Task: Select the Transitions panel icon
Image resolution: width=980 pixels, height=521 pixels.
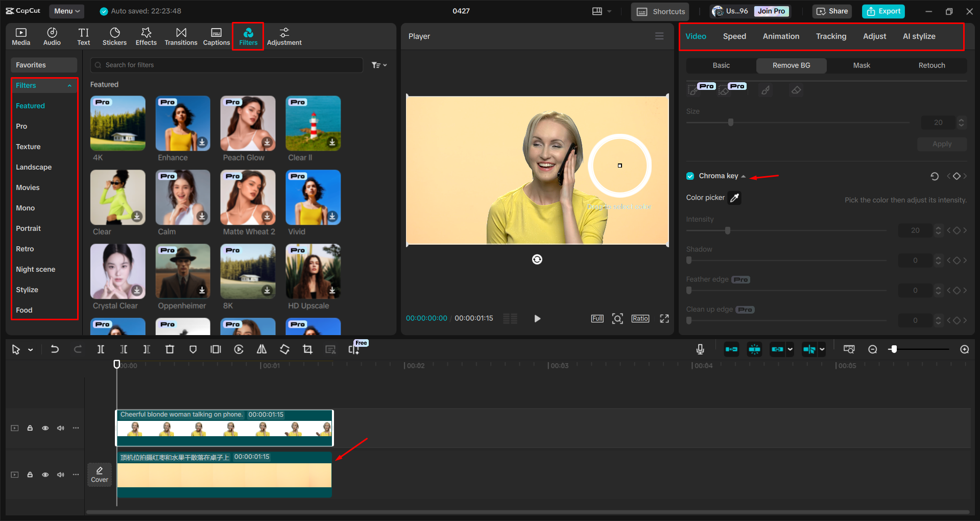Action: [x=181, y=36]
